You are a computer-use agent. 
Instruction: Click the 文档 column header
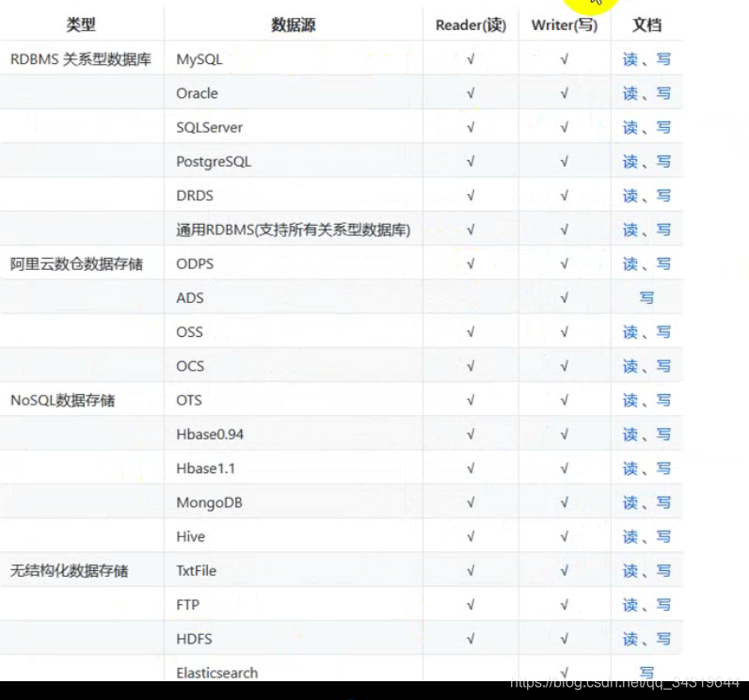tap(646, 24)
